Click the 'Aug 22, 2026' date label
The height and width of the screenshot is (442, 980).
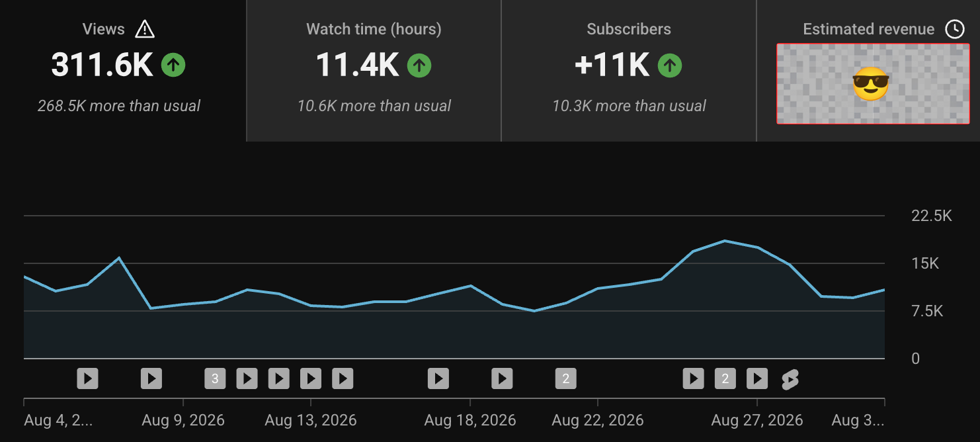(x=598, y=420)
